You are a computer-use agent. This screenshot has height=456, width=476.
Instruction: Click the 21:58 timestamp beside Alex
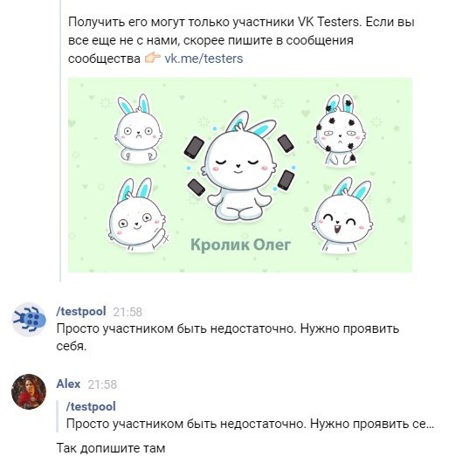click(x=102, y=384)
